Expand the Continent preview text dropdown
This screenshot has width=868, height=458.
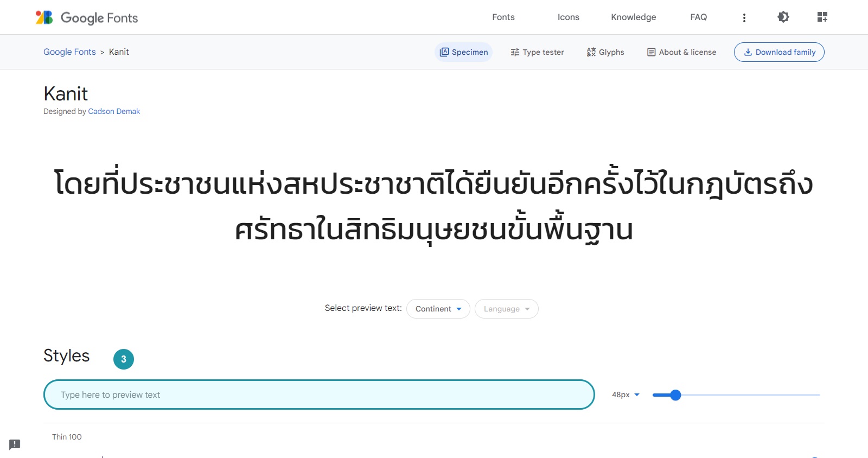tap(438, 309)
